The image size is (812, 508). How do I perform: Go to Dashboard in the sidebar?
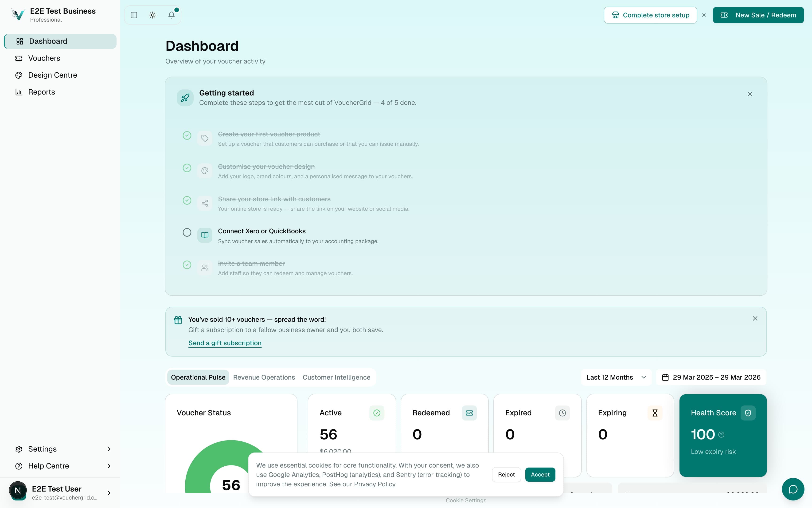coord(60,41)
